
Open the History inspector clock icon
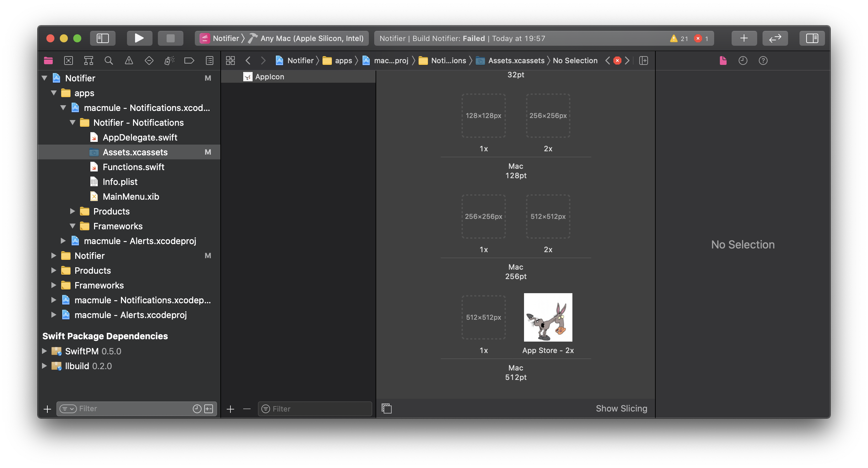tap(743, 61)
